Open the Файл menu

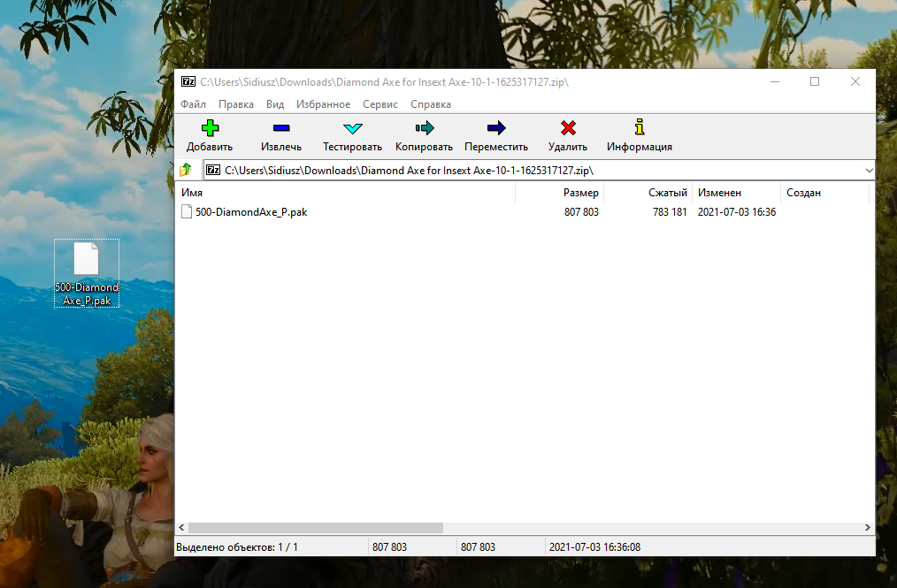(x=193, y=104)
